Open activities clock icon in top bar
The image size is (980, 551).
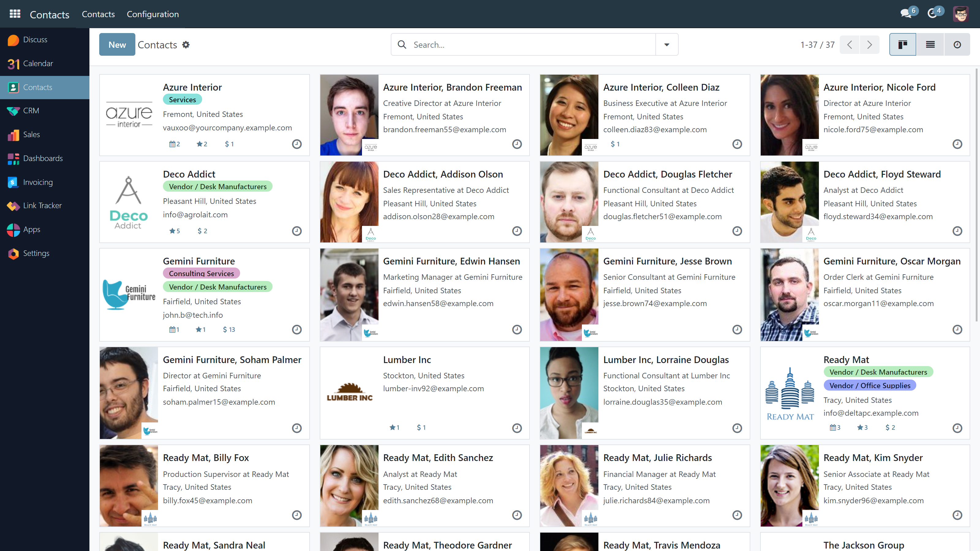pyautogui.click(x=933, y=14)
